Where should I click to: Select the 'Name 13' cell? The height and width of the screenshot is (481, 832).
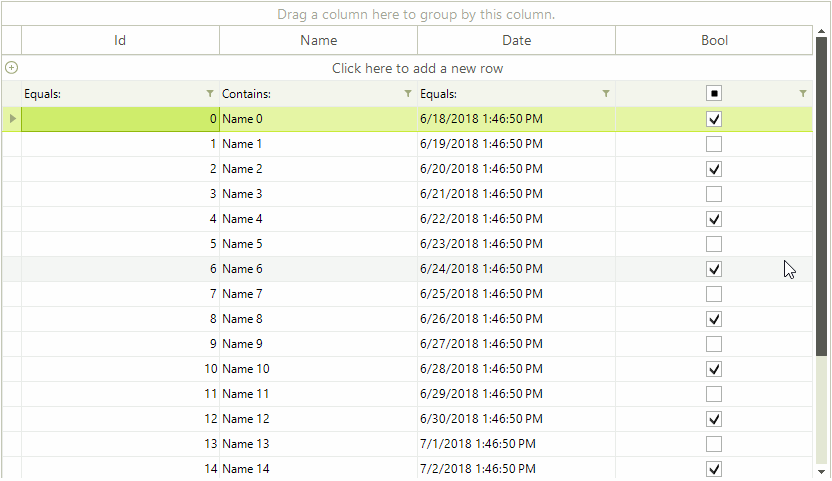pos(318,444)
